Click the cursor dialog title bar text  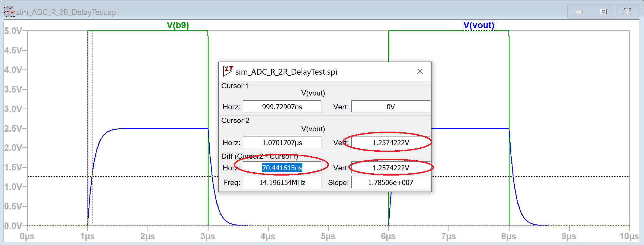[286, 72]
